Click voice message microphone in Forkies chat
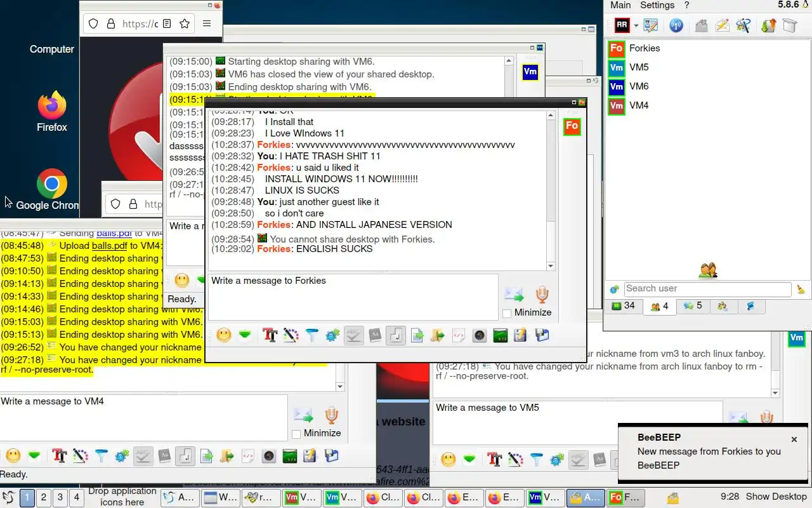Viewport: 812px width, 508px height. 541,294
